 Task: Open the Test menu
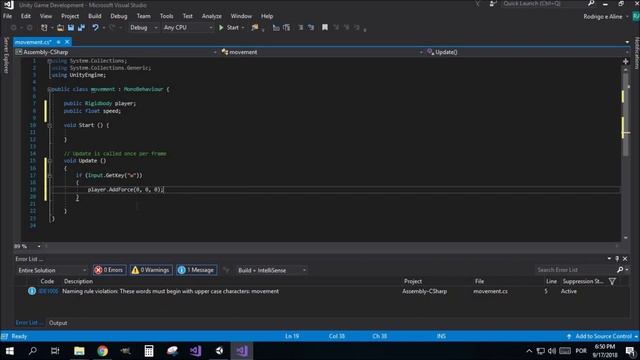(x=187, y=16)
